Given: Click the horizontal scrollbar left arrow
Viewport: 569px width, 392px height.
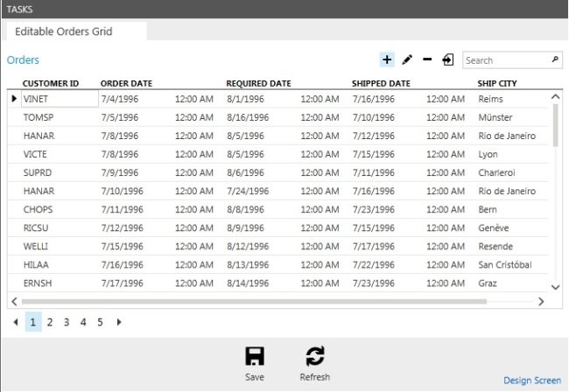Looking at the screenshot, I should click(x=14, y=301).
